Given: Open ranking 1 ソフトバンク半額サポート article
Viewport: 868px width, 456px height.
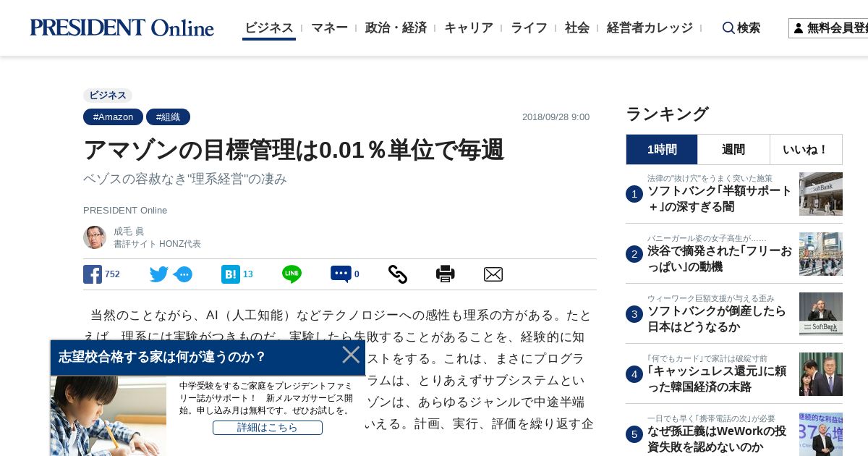Looking at the screenshot, I should [720, 199].
